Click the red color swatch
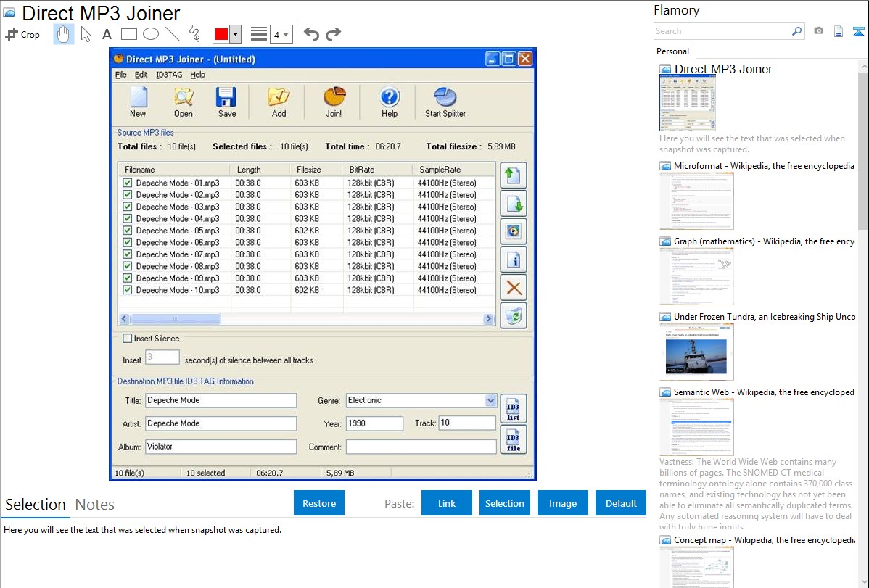 tap(221, 34)
